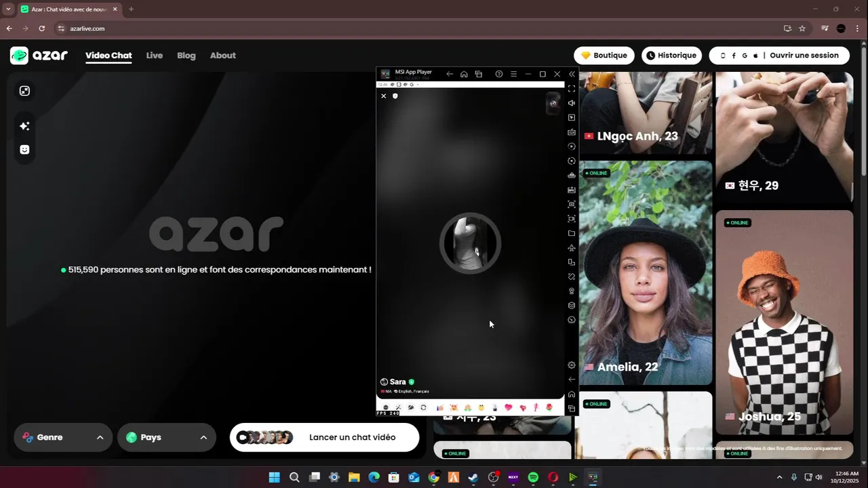Open multi-window icon in MSI App Player title bar
868x488 pixels.
click(x=479, y=74)
